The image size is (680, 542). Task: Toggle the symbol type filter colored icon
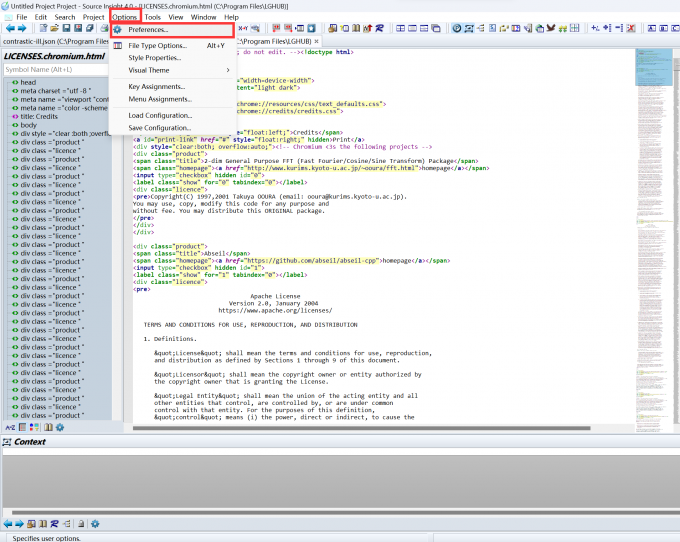click(x=34, y=427)
